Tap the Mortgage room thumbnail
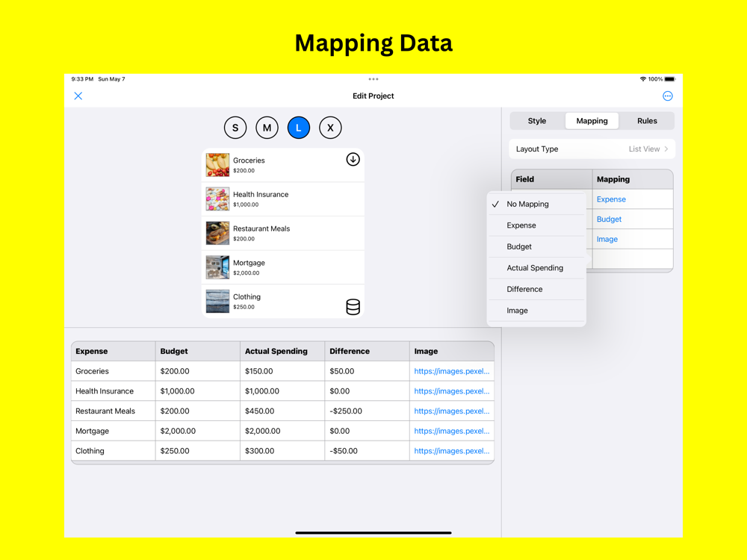 point(217,267)
